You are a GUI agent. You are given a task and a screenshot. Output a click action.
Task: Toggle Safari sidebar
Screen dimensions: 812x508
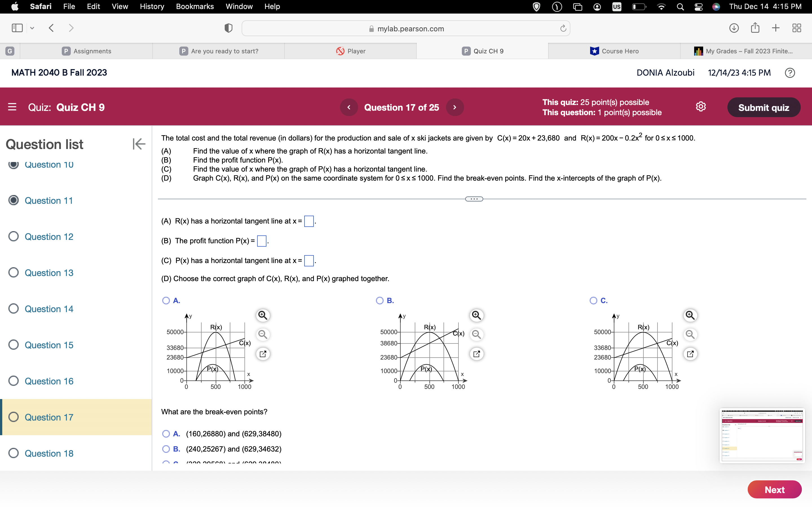[x=17, y=28]
